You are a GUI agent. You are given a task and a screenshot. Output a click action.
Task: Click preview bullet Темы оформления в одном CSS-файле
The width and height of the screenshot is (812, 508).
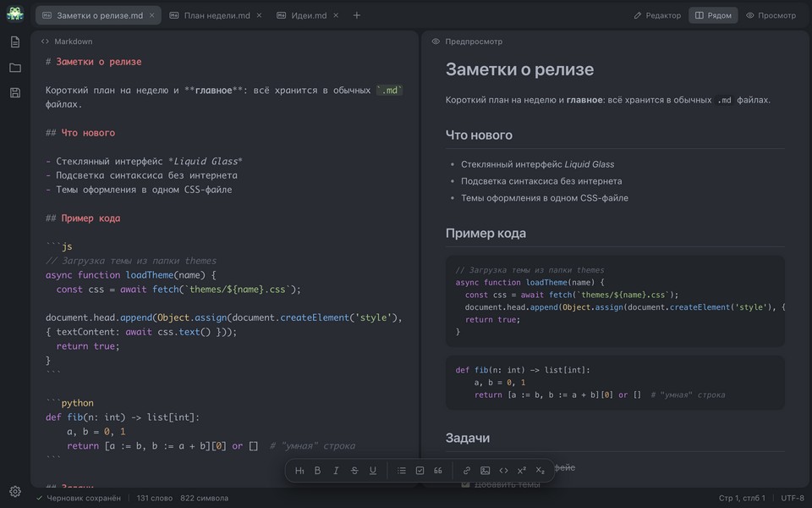(544, 198)
